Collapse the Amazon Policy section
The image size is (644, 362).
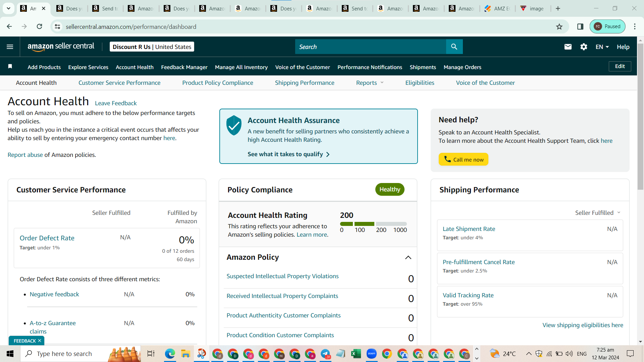(x=408, y=257)
